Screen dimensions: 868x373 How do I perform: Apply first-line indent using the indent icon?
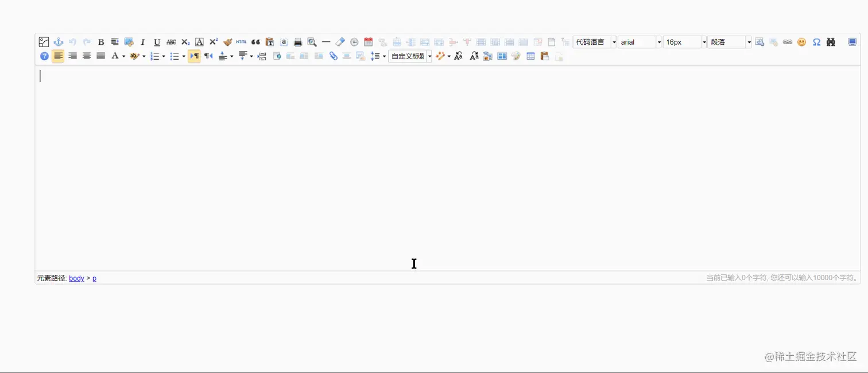(x=115, y=42)
